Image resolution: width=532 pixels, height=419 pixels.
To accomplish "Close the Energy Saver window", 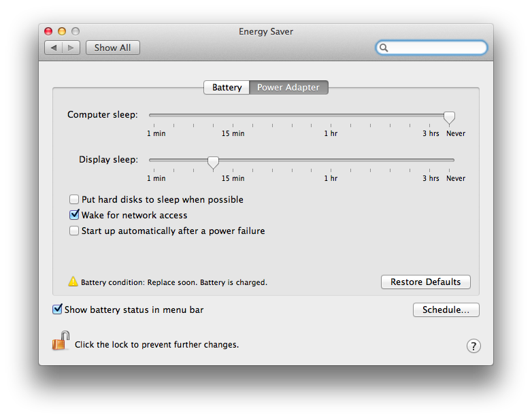I will click(48, 31).
